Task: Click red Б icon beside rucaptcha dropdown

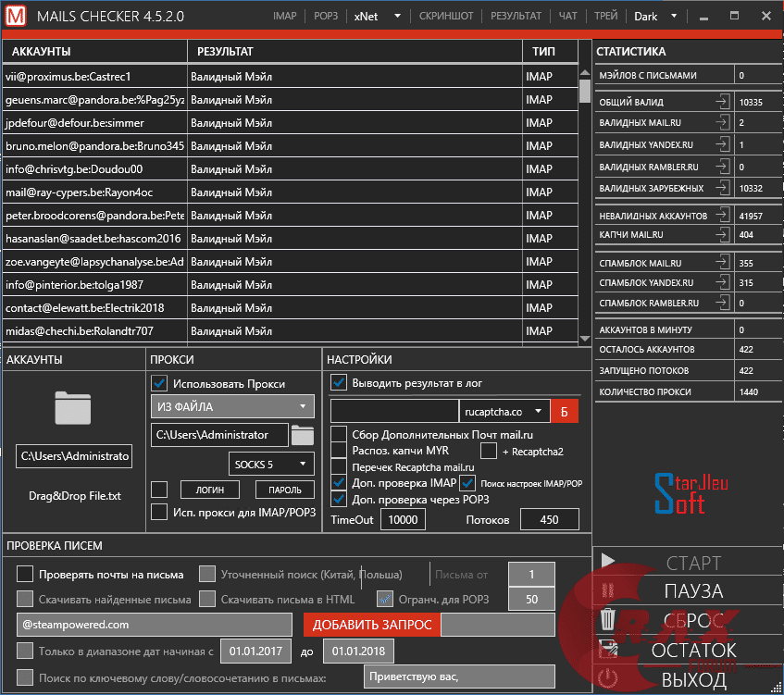Action: tap(565, 410)
